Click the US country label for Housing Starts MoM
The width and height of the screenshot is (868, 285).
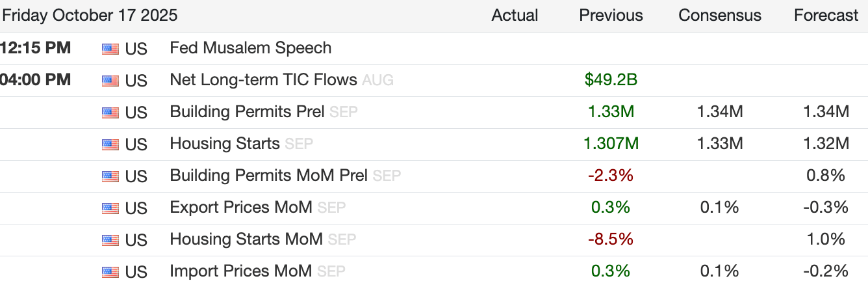(136, 240)
